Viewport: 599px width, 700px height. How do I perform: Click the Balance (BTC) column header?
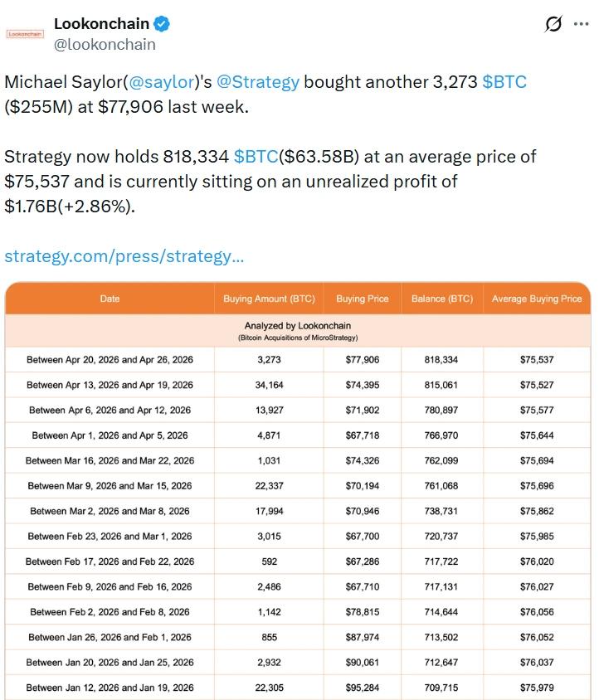(442, 299)
